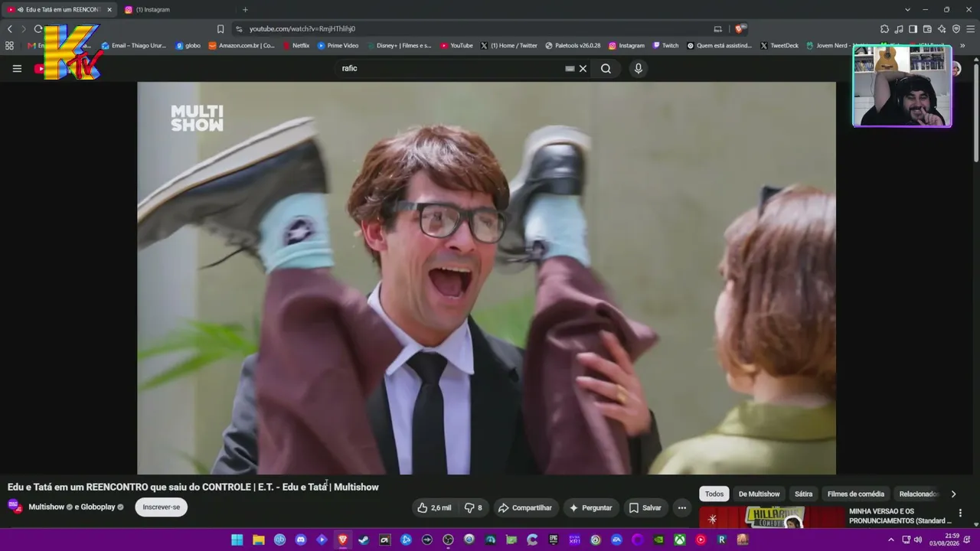Open the browser tab search dropdown arrow
The width and height of the screenshot is (980, 551).
pos(907,9)
